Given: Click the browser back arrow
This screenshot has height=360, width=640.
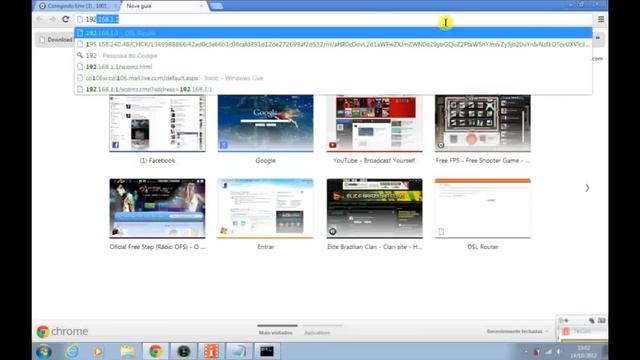Looking at the screenshot, I should (x=40, y=19).
